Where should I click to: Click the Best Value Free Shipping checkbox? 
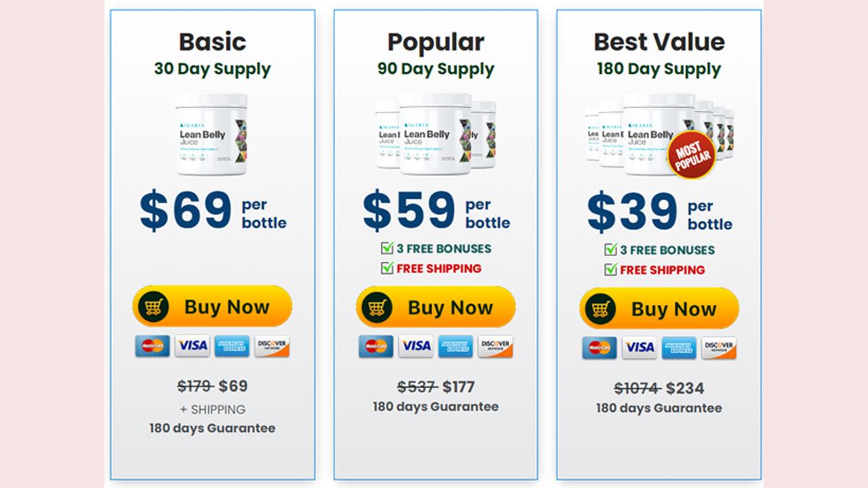pos(610,269)
